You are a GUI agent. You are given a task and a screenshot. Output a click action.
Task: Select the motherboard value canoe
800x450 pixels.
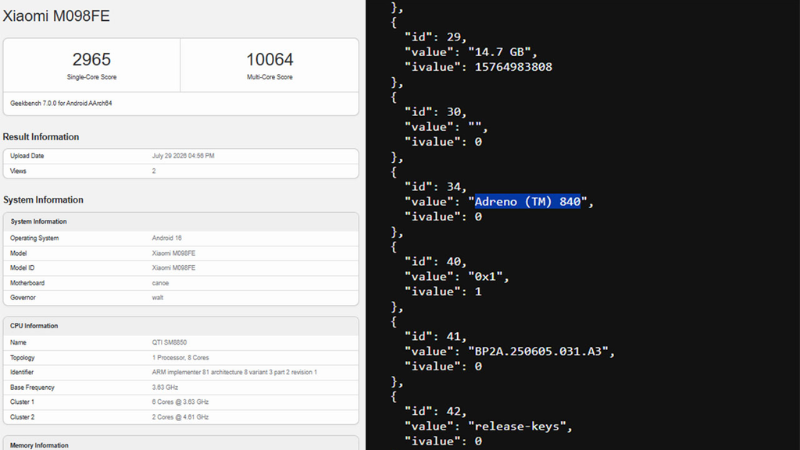coord(160,283)
